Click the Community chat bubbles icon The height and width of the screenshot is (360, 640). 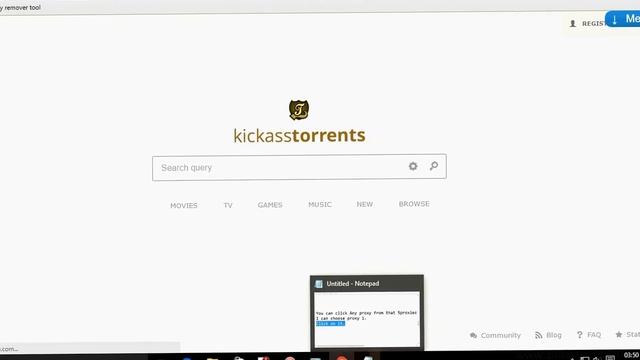click(473, 336)
